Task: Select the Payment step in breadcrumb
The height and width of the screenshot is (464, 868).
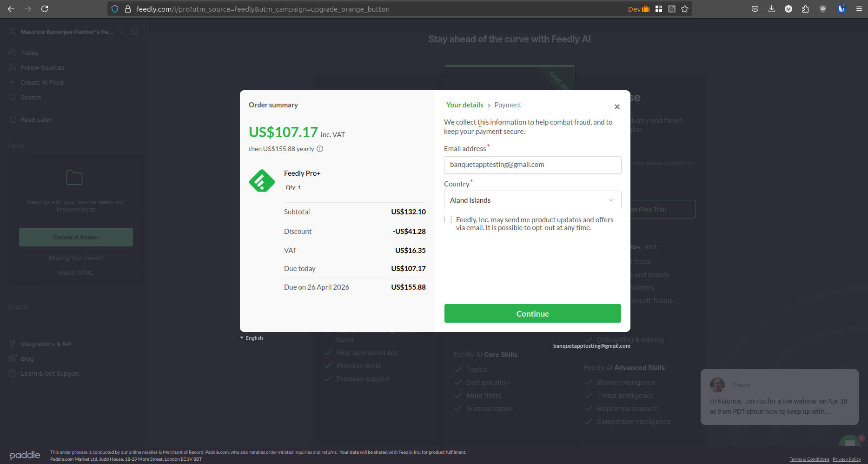Action: (508, 105)
